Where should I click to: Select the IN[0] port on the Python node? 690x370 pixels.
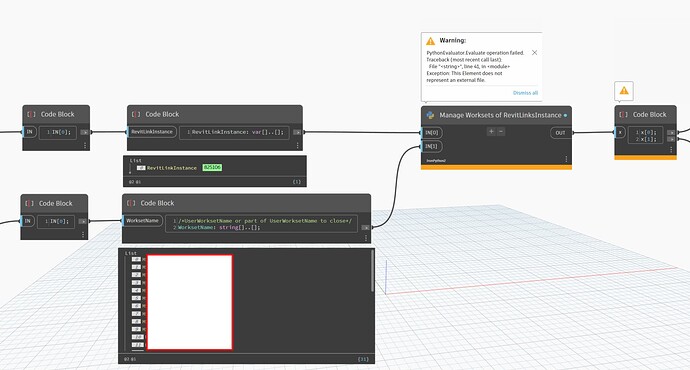point(432,132)
